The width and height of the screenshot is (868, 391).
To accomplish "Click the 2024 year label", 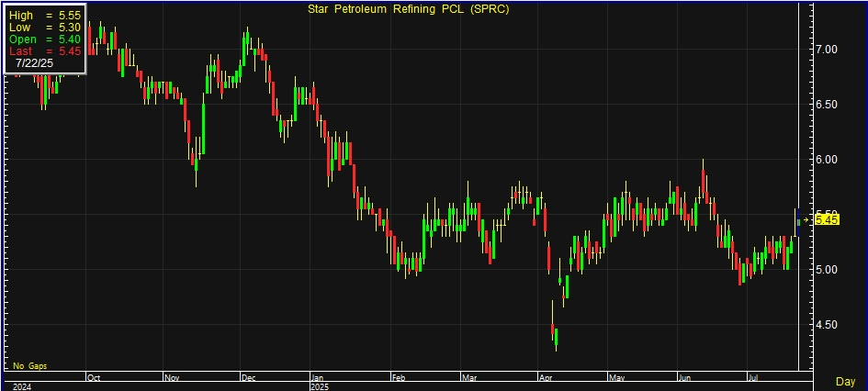I will click(x=22, y=386).
